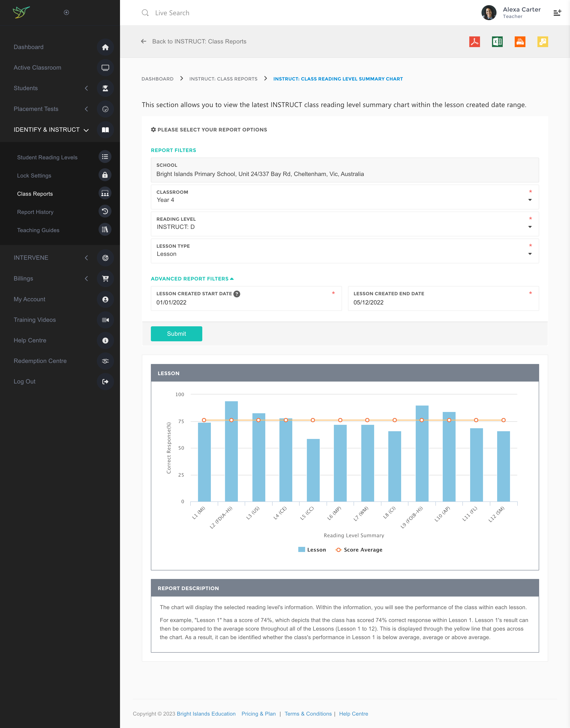
Task: Click the yellow expand view icon
Action: [x=542, y=42]
